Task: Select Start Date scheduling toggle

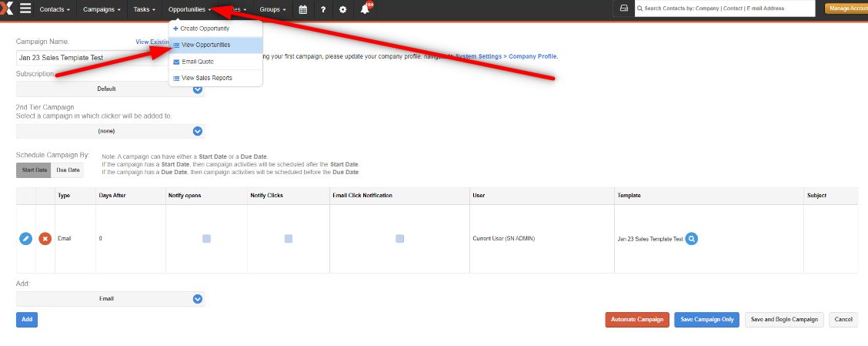Action: click(34, 170)
